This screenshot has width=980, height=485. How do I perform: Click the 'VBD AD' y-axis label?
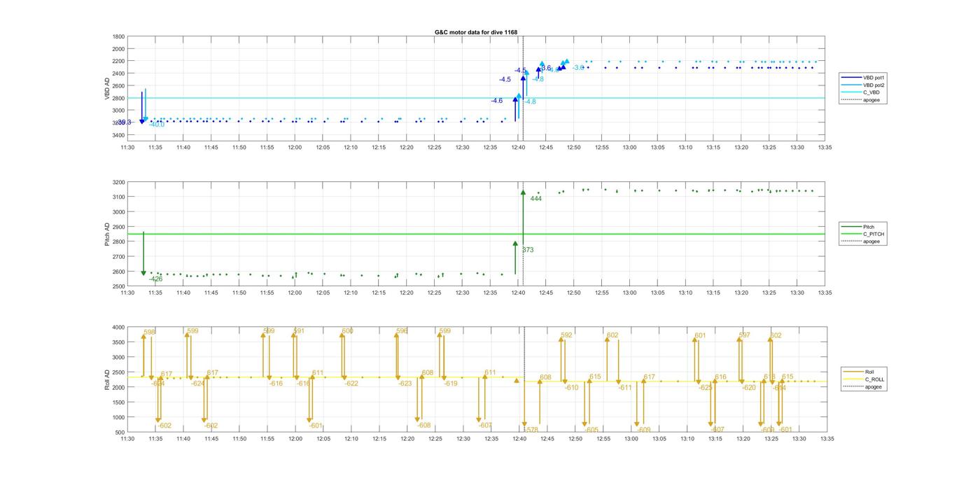click(x=108, y=87)
